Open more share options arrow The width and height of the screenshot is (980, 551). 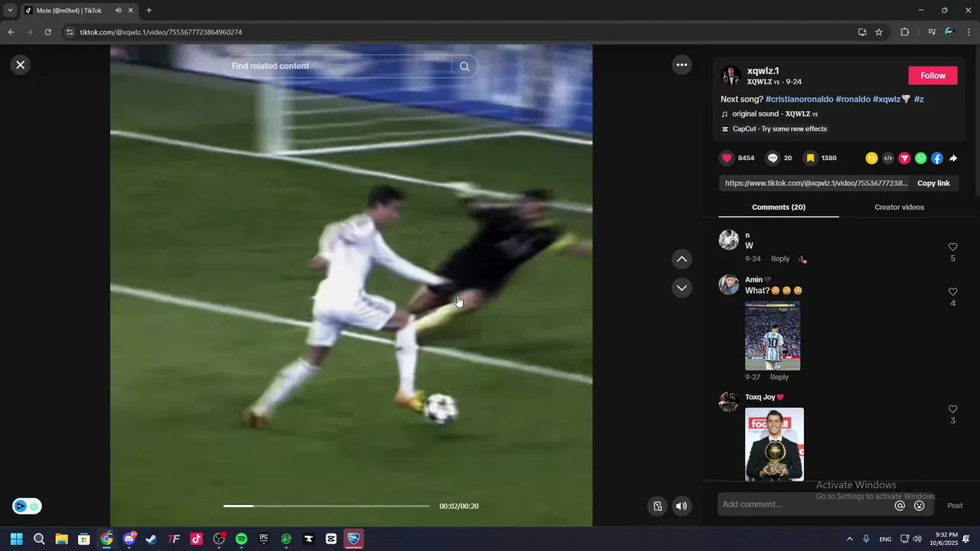coord(953,158)
